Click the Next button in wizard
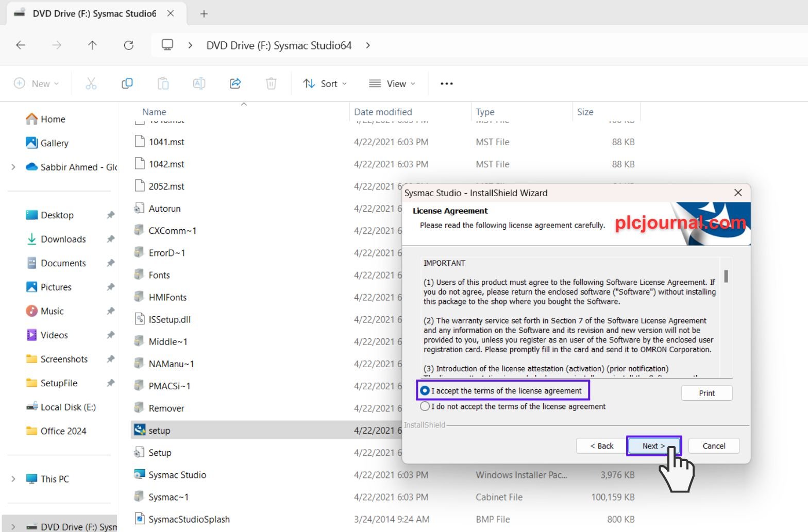This screenshot has width=808, height=532. pos(653,446)
